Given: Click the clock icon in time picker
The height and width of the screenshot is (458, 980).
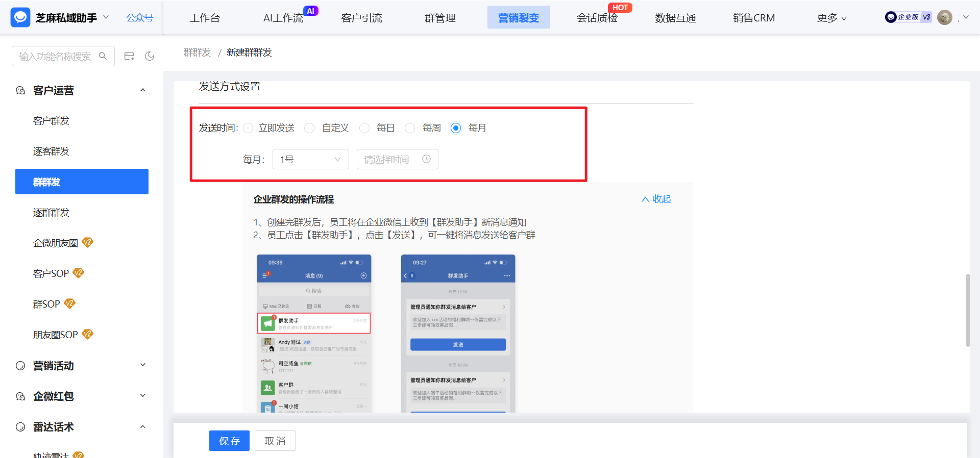Looking at the screenshot, I should (x=427, y=159).
